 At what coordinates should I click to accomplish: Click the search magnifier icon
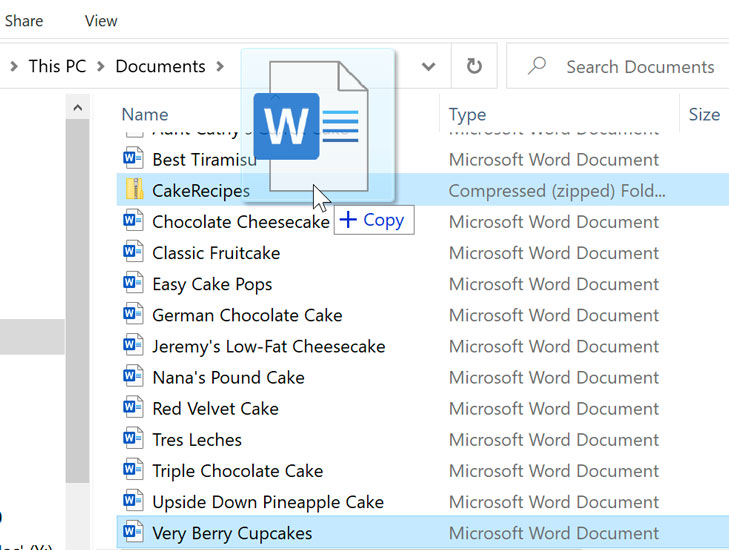click(537, 66)
